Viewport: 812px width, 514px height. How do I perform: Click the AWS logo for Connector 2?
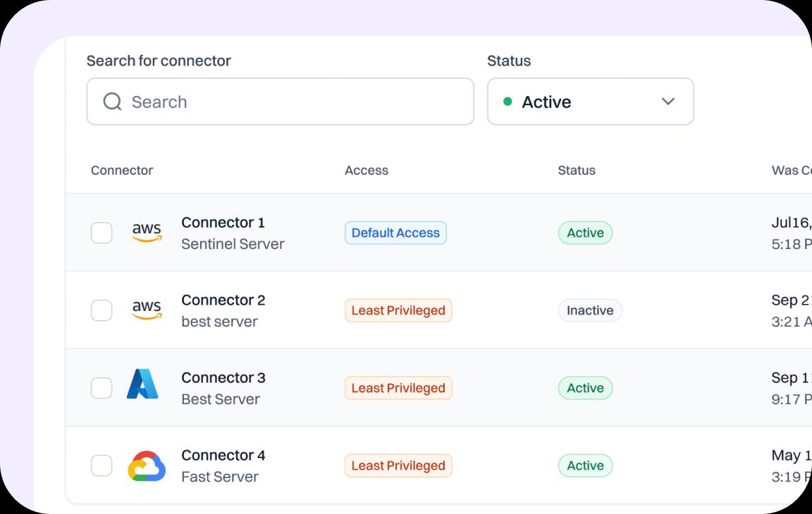[147, 310]
